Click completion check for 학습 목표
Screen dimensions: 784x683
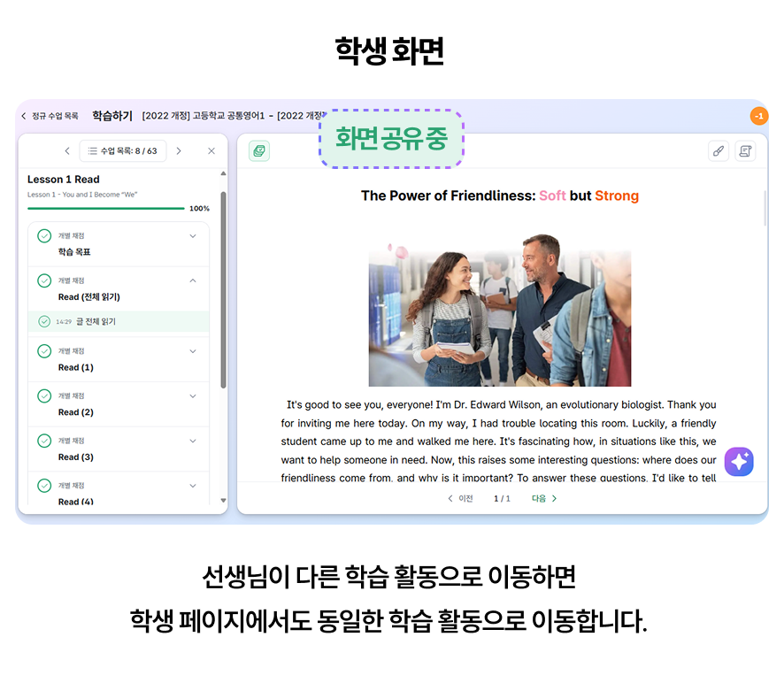[x=44, y=236]
